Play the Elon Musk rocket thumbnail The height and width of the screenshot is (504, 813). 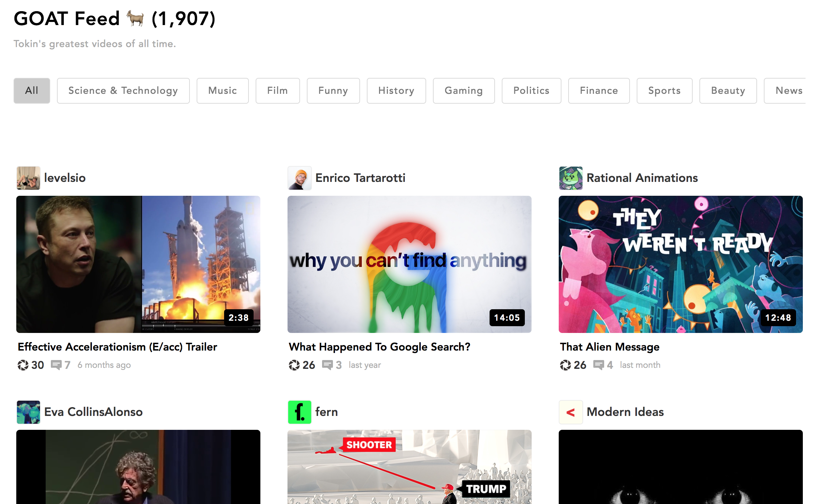138,264
